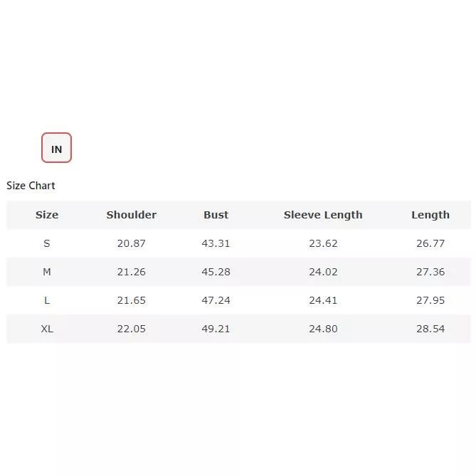The width and height of the screenshot is (476, 476).
Task: Select the M size row label
Action: point(47,272)
